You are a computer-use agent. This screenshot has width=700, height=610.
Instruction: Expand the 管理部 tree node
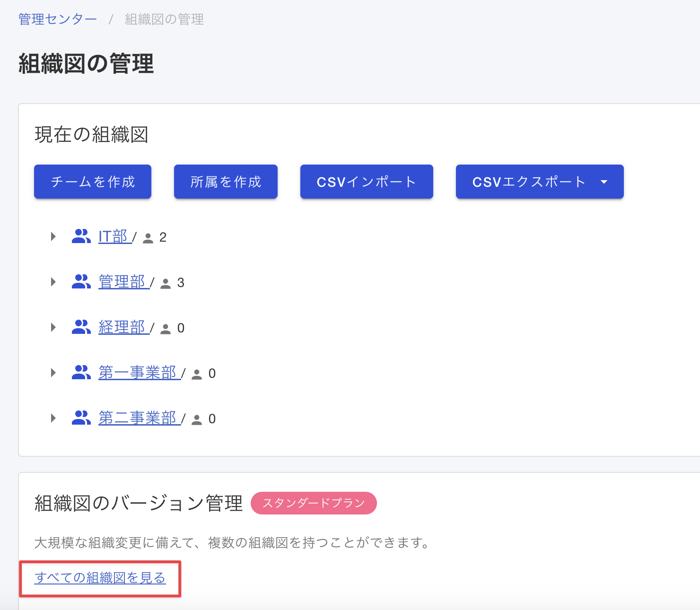[x=53, y=282]
